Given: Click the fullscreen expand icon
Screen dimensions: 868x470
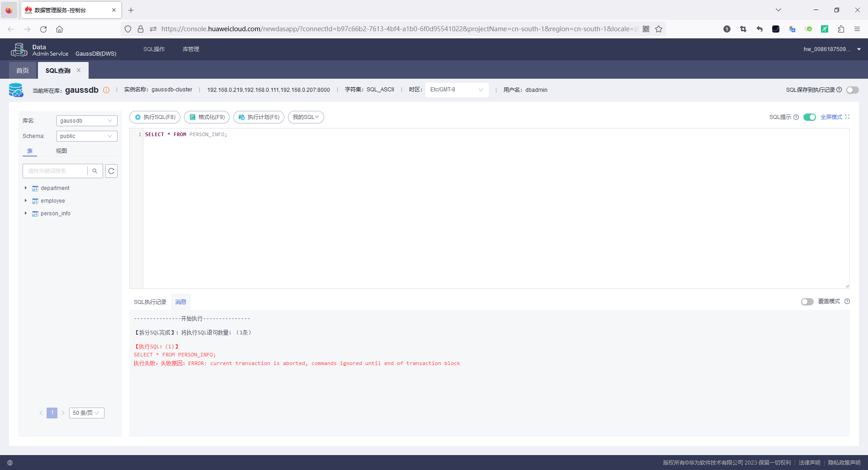Looking at the screenshot, I should tap(847, 117).
